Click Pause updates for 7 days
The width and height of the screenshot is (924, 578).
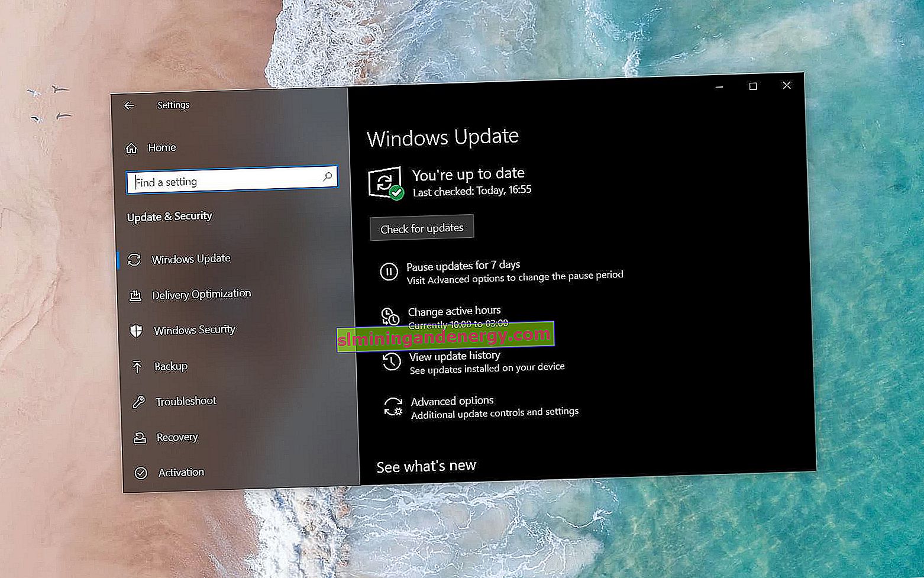(463, 266)
